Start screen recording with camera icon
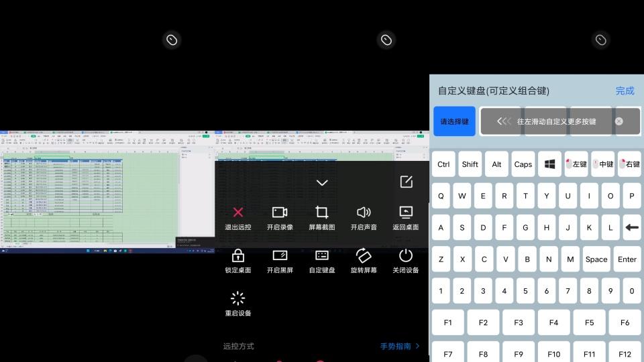Image resolution: width=644 pixels, height=362 pixels. click(x=280, y=213)
